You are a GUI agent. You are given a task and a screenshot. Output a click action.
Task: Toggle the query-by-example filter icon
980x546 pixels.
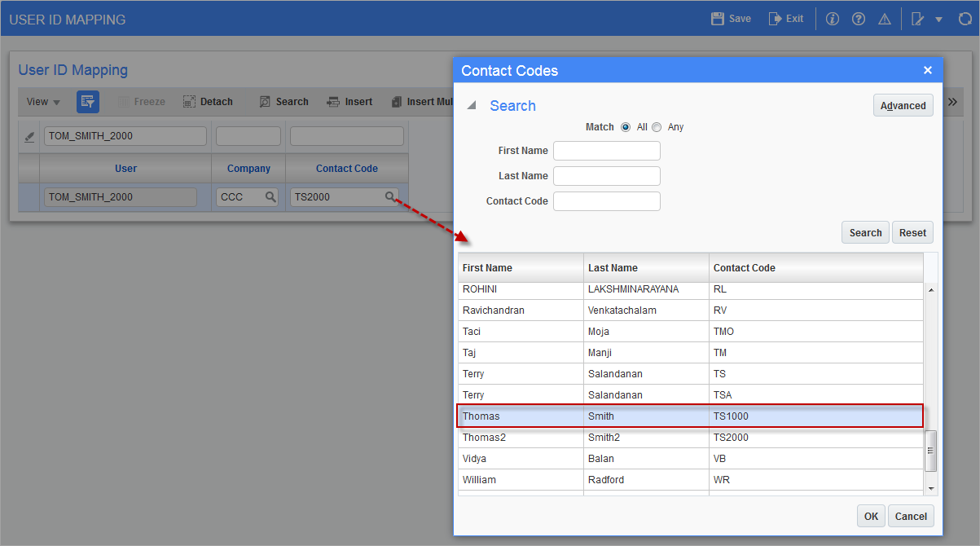coord(87,102)
